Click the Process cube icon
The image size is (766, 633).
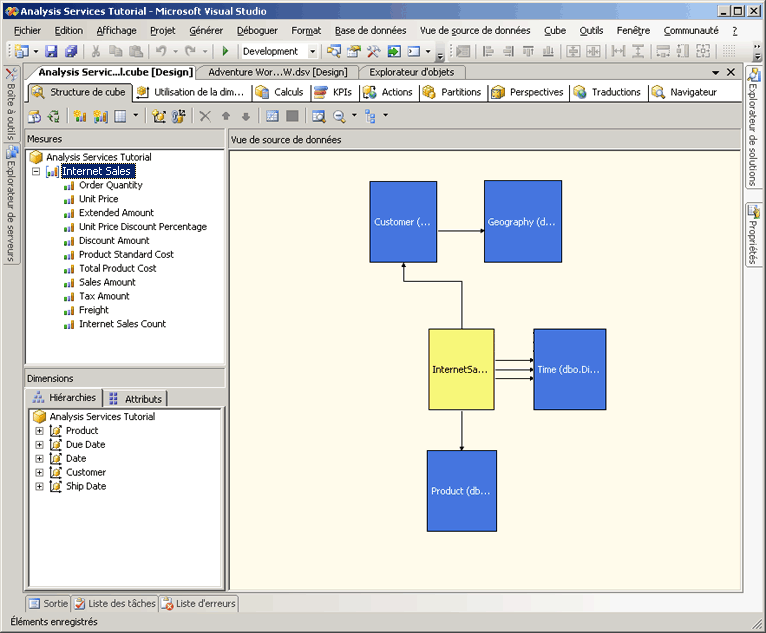click(x=35, y=116)
